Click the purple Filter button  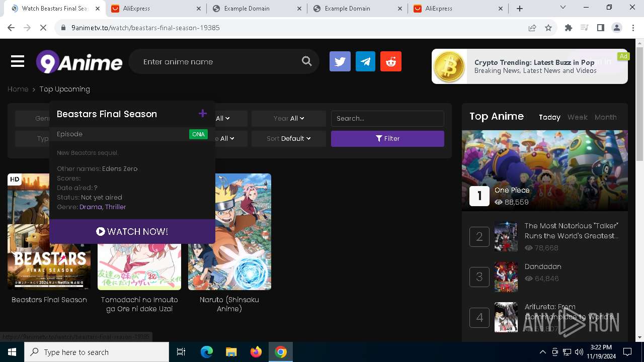tap(387, 138)
